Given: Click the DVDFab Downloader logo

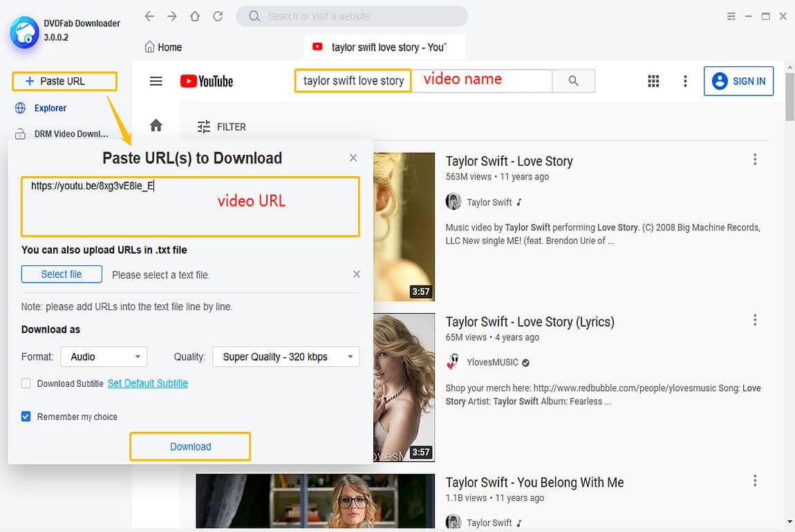Looking at the screenshot, I should pos(24,32).
